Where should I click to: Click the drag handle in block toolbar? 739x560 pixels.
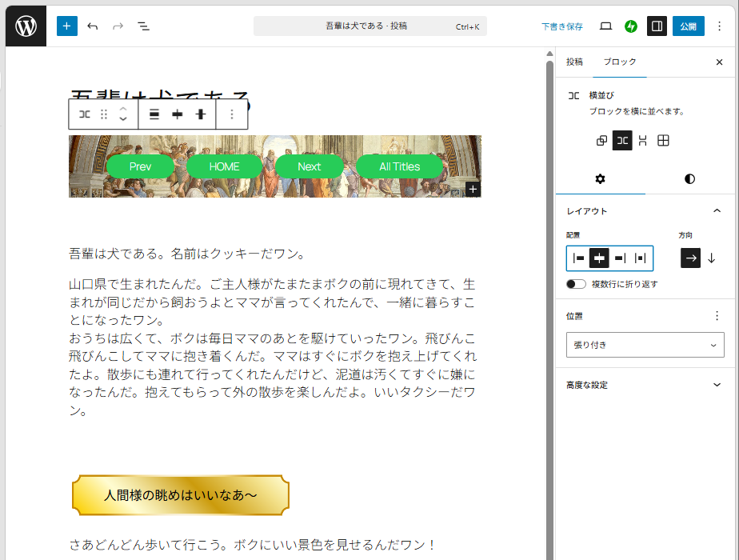(x=104, y=114)
